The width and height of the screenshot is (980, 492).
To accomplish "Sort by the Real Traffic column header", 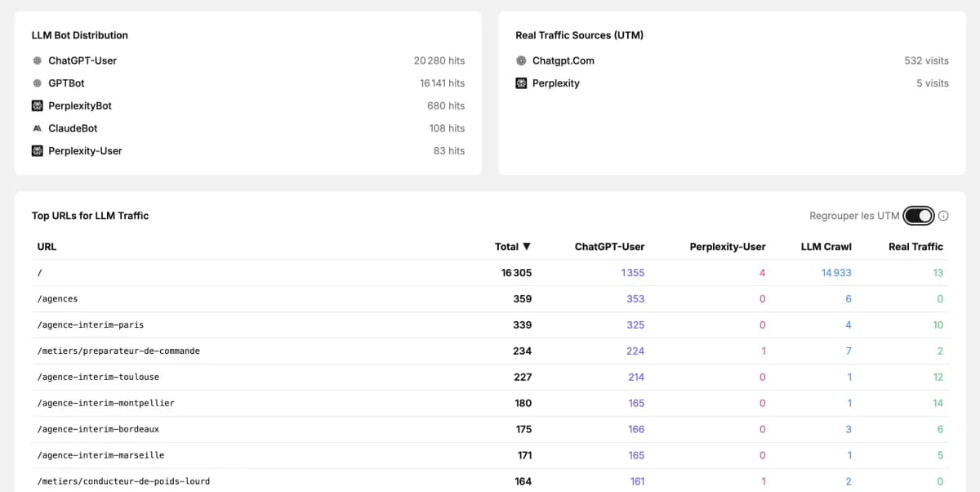I will pos(915,247).
